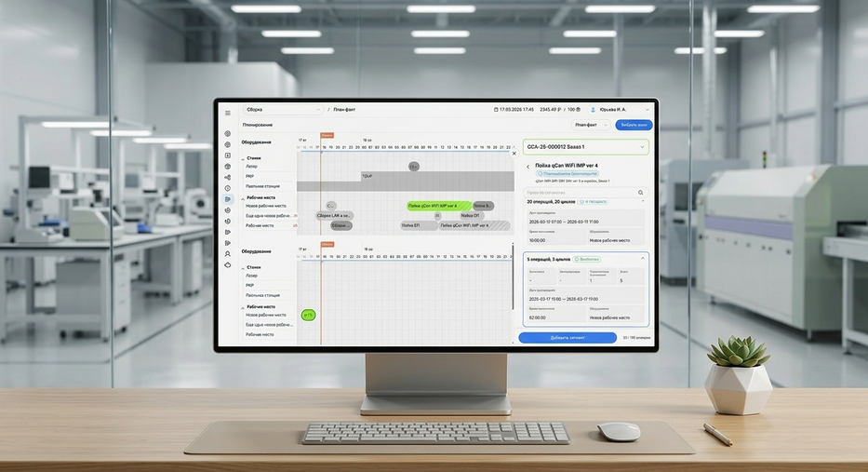Collapse the 5 операций segment card
868x472 pixels.
(641, 259)
